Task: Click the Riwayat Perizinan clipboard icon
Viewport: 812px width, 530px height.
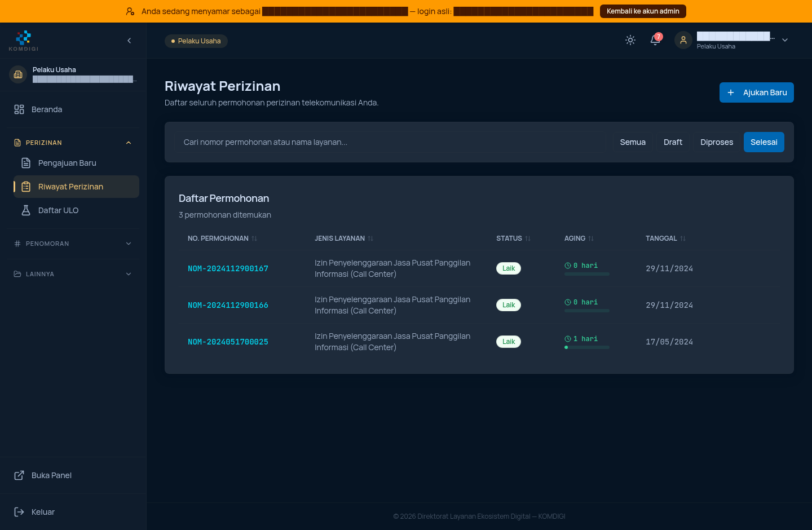Action: (x=26, y=187)
